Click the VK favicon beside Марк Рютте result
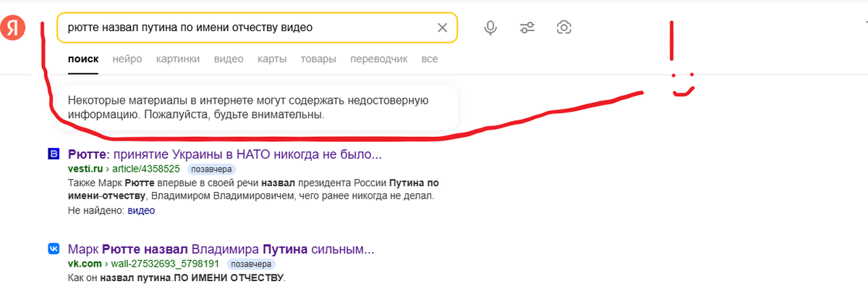This screenshot has height=284, width=868. (x=54, y=248)
